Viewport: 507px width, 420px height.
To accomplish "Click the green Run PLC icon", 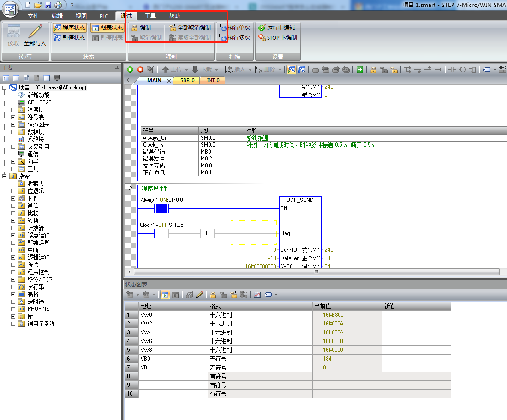I will point(130,70).
